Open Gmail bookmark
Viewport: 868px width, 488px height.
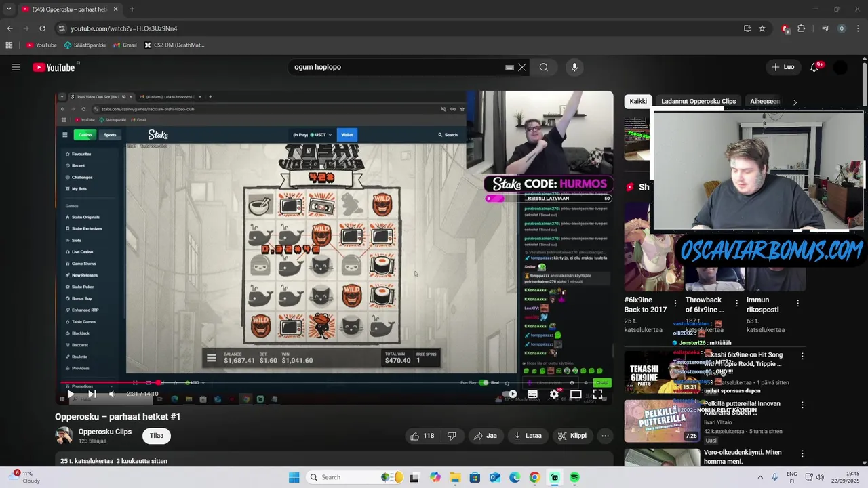coord(125,45)
